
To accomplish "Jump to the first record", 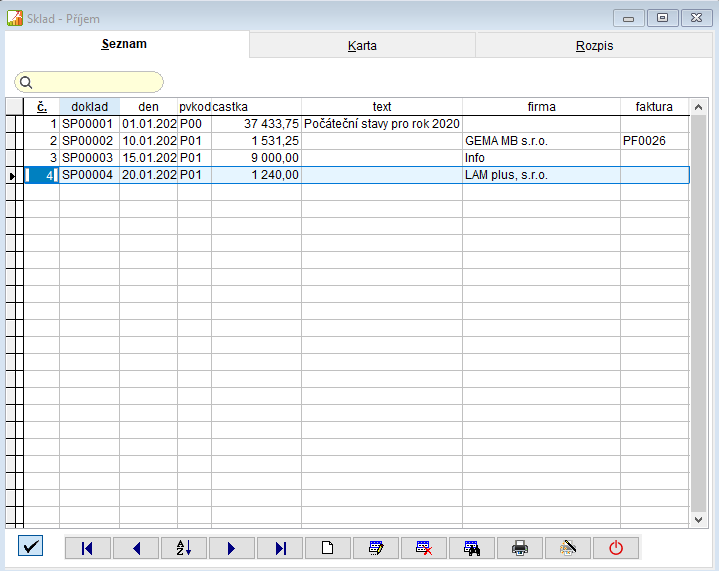I will click(x=88, y=548).
